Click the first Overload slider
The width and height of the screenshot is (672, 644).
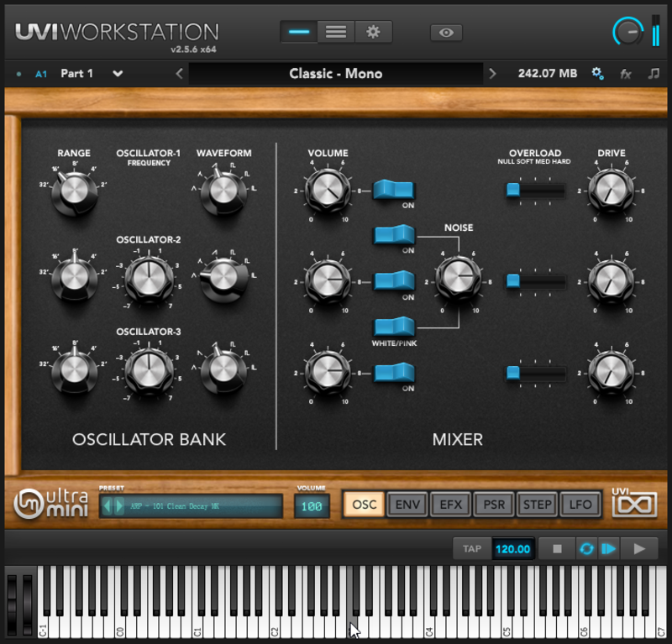pyautogui.click(x=536, y=191)
